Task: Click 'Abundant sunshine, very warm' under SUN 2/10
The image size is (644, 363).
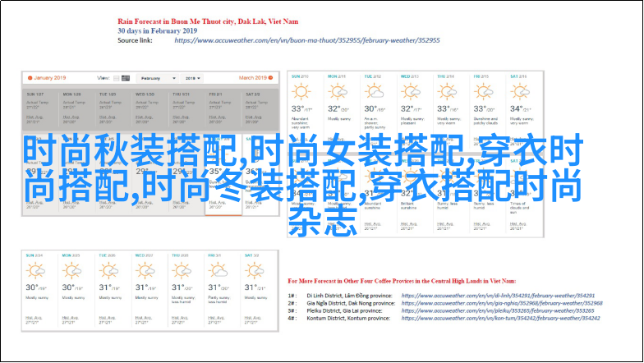Action: (x=301, y=123)
